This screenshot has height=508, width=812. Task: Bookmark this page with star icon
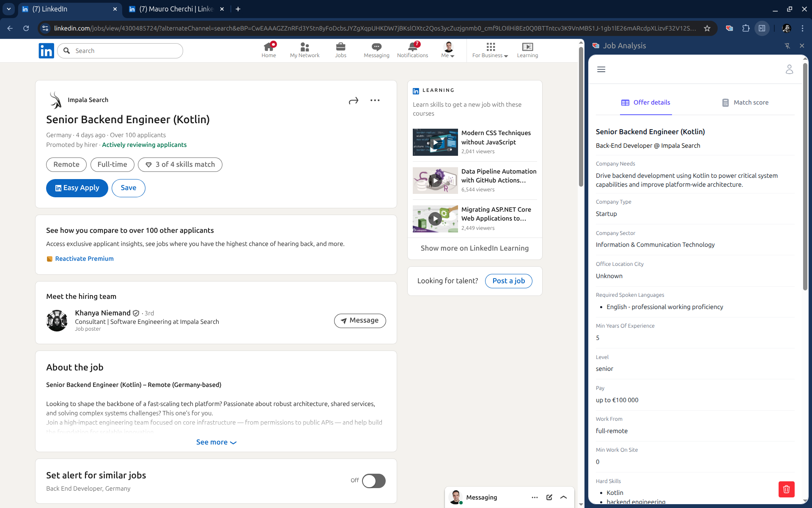707,28
